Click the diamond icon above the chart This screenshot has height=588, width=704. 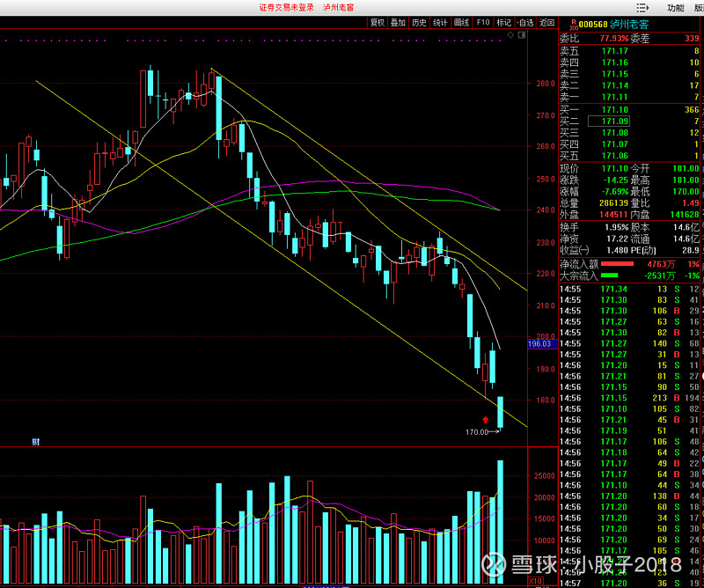[510, 35]
